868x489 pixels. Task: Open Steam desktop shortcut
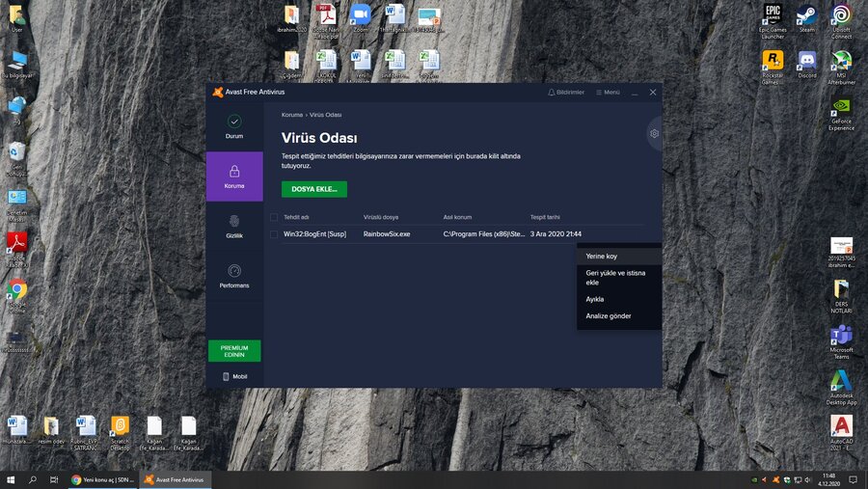pos(806,14)
